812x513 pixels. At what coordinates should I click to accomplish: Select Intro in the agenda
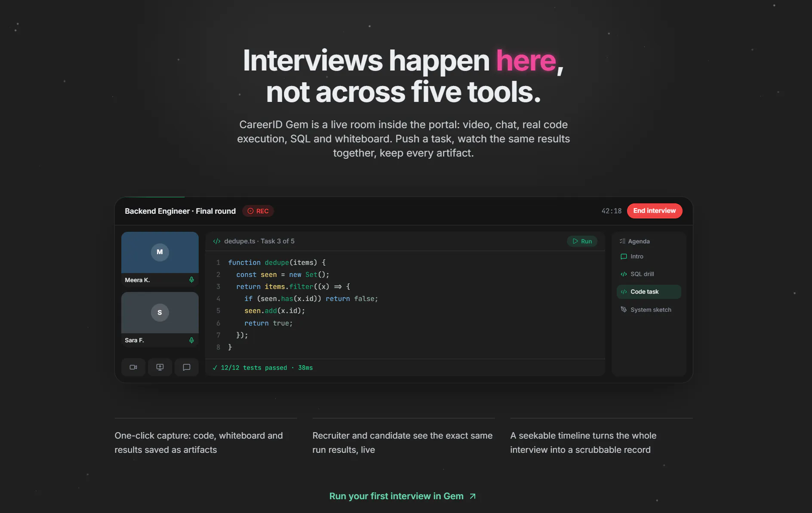(649, 256)
